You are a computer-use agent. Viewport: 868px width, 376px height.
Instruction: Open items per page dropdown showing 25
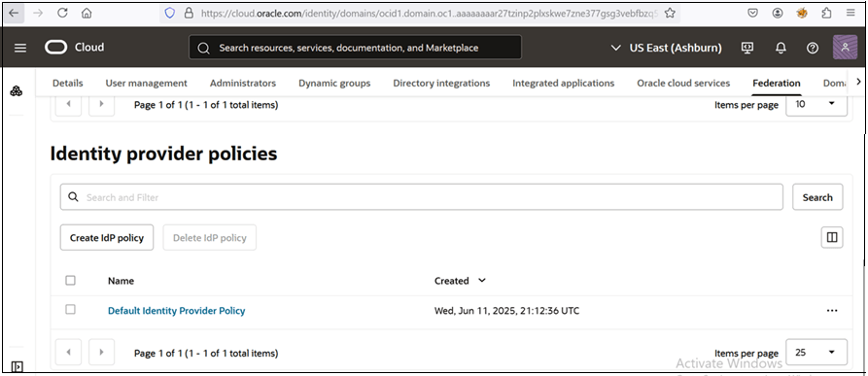click(816, 353)
